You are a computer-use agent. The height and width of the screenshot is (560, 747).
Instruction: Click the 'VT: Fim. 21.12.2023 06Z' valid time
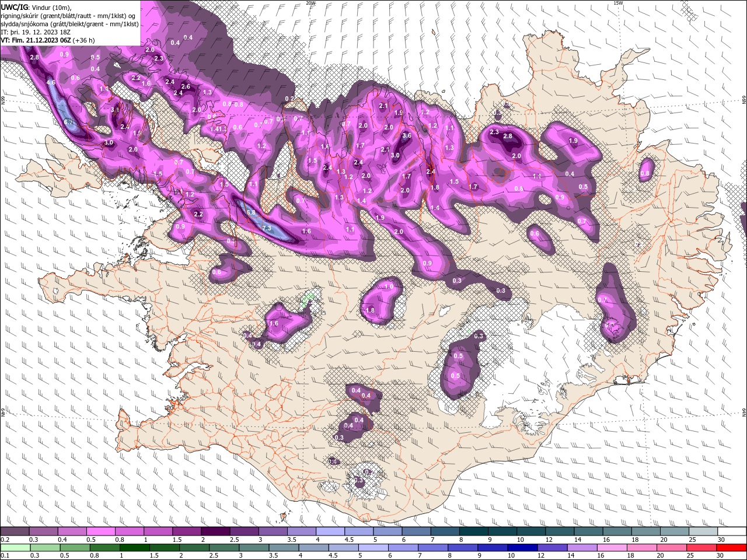47,40
